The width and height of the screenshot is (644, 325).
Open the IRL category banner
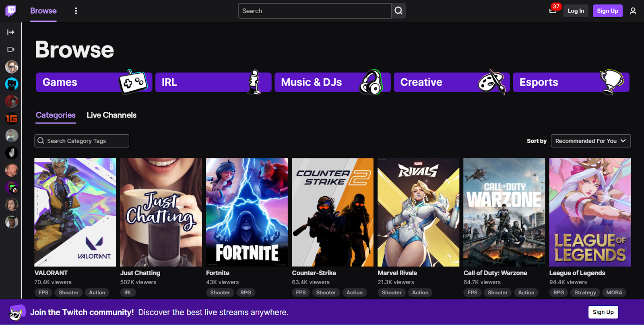click(213, 82)
